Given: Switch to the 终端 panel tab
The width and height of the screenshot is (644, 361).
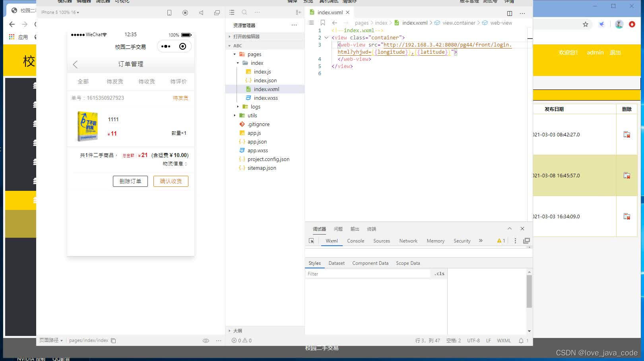Looking at the screenshot, I should pyautogui.click(x=372, y=229).
